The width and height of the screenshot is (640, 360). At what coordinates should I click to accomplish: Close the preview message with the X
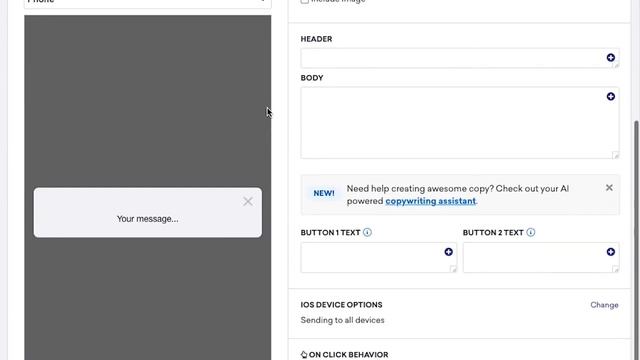(248, 201)
